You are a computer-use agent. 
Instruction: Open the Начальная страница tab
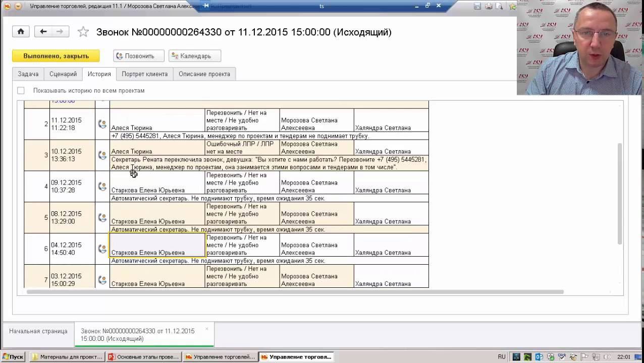pyautogui.click(x=38, y=331)
